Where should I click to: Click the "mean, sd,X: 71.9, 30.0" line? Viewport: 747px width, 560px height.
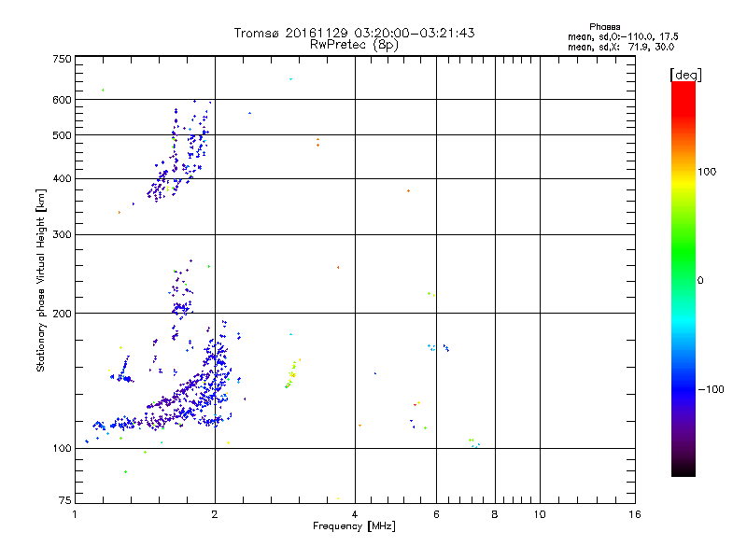coord(621,47)
